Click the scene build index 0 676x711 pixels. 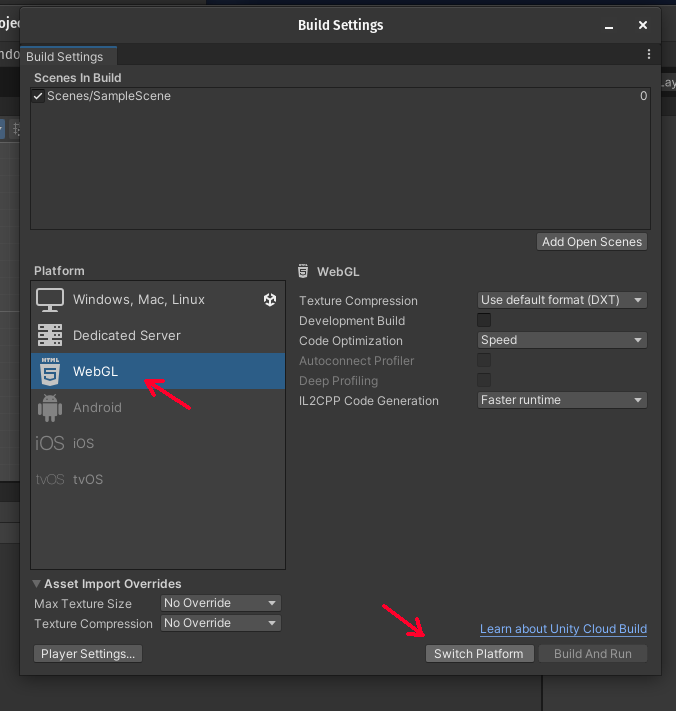pyautogui.click(x=643, y=96)
